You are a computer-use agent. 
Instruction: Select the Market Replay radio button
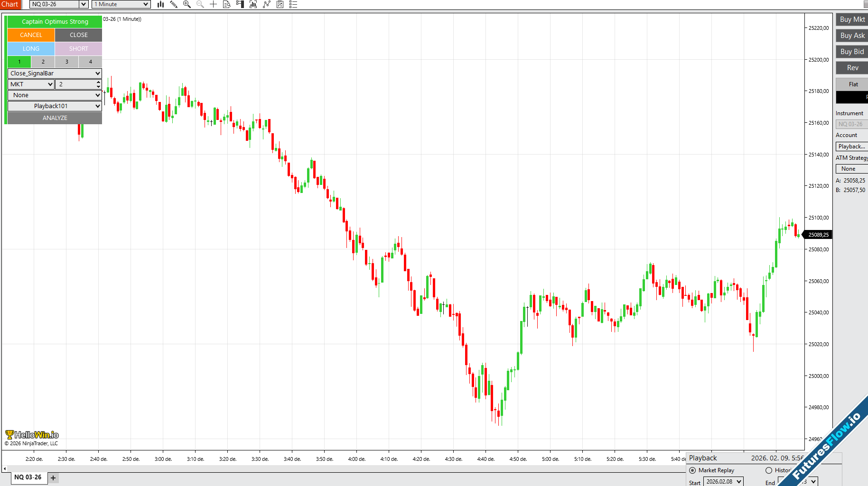(x=692, y=470)
